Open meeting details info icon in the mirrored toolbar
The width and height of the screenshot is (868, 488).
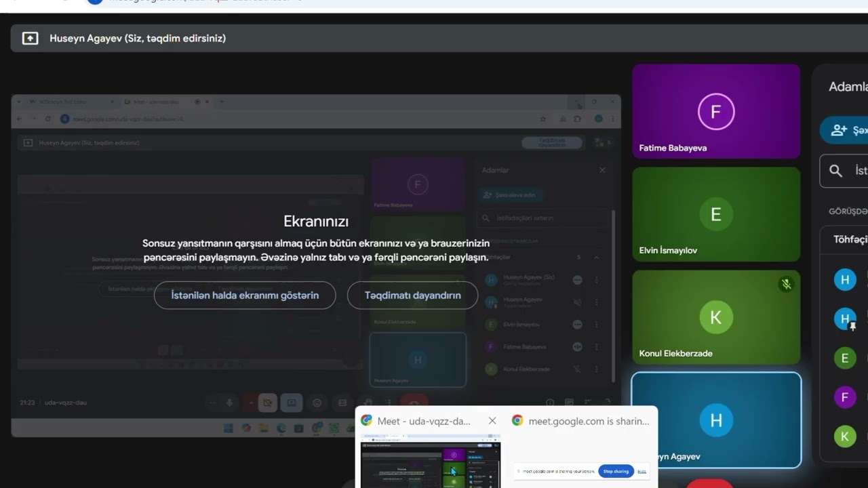pos(550,403)
